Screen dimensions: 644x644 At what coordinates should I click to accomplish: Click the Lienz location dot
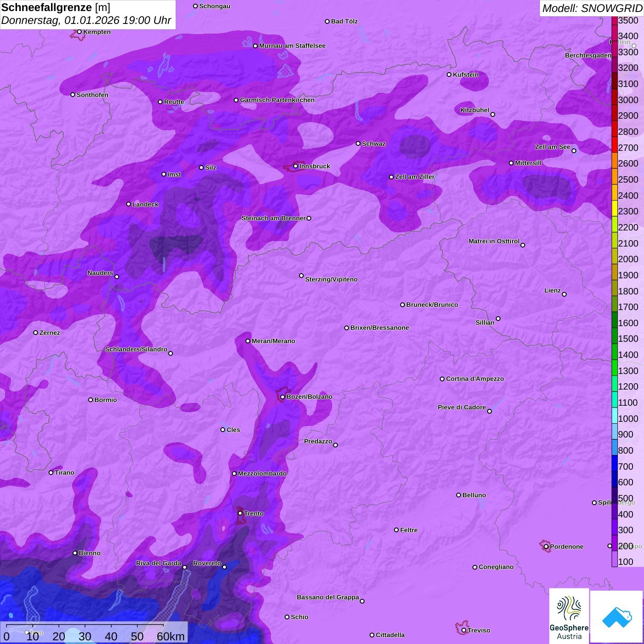pos(564,294)
